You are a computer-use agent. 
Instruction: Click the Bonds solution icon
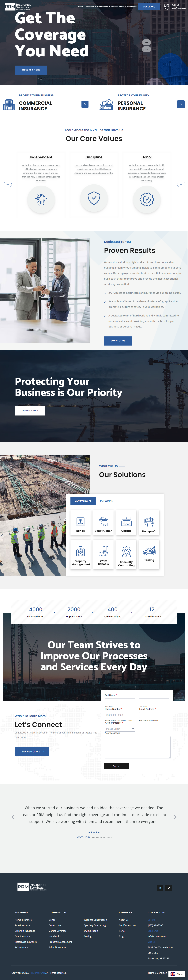[80, 522]
